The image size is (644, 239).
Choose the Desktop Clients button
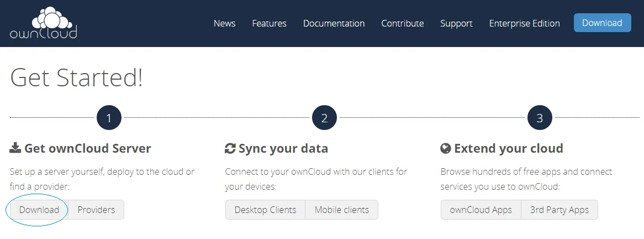[x=265, y=210]
